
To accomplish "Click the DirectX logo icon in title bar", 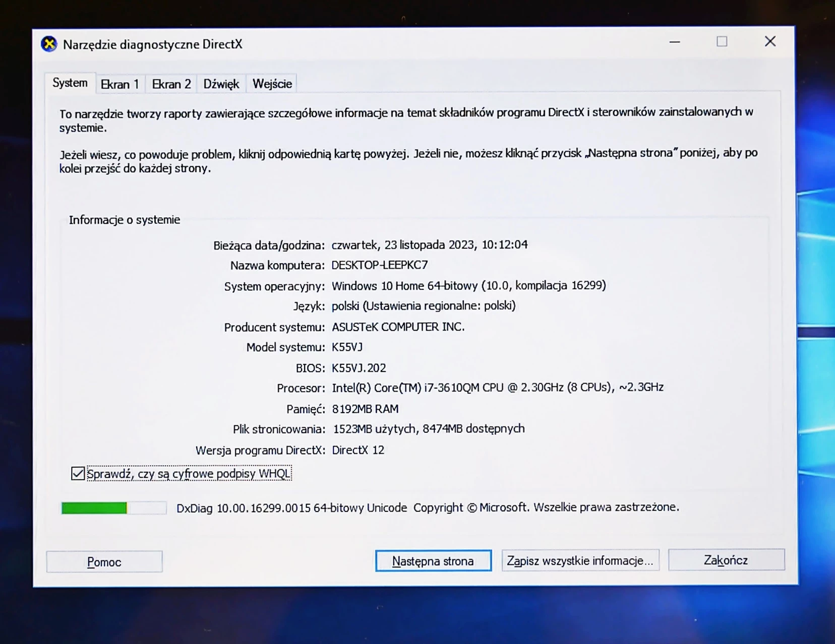I will 49,44.
